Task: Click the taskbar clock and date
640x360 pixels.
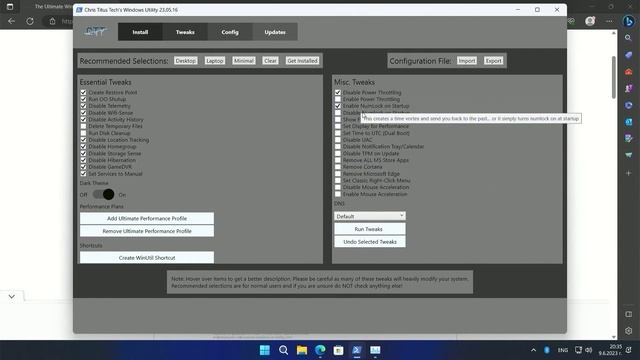Action: 611,350
